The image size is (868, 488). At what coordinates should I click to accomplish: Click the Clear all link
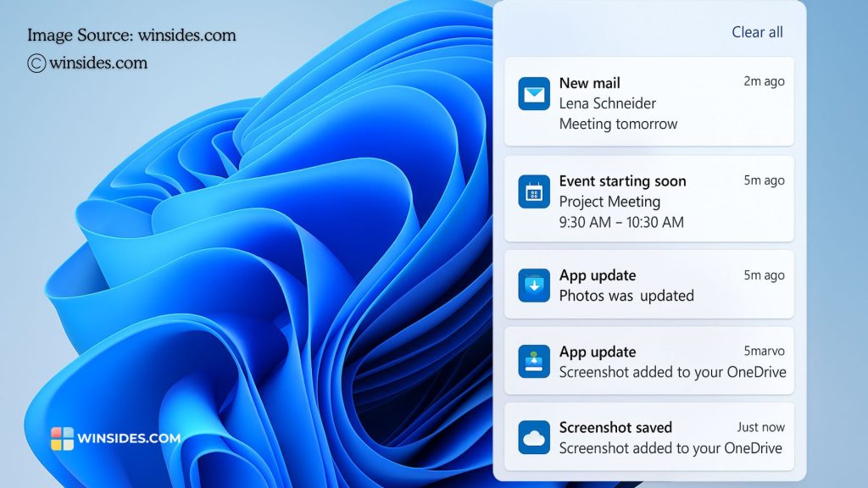pyautogui.click(x=757, y=31)
